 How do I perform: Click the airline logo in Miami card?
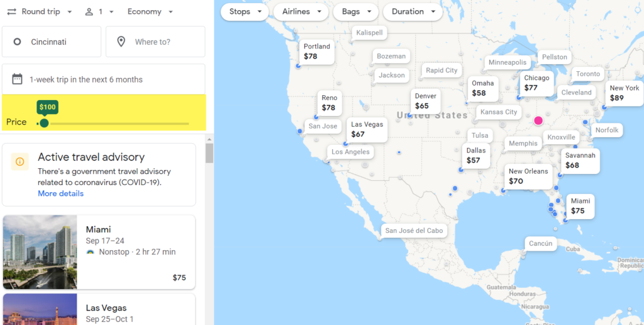[91, 252]
